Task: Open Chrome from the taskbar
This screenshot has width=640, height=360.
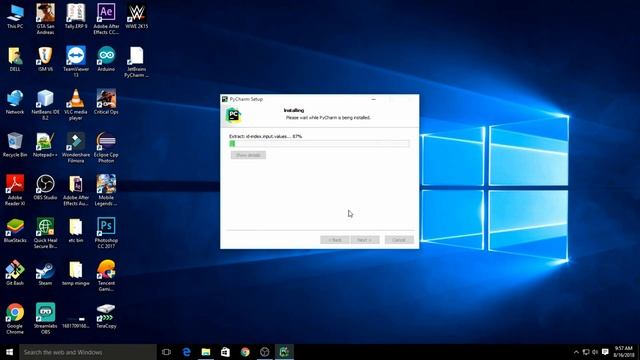Action: [x=245, y=352]
